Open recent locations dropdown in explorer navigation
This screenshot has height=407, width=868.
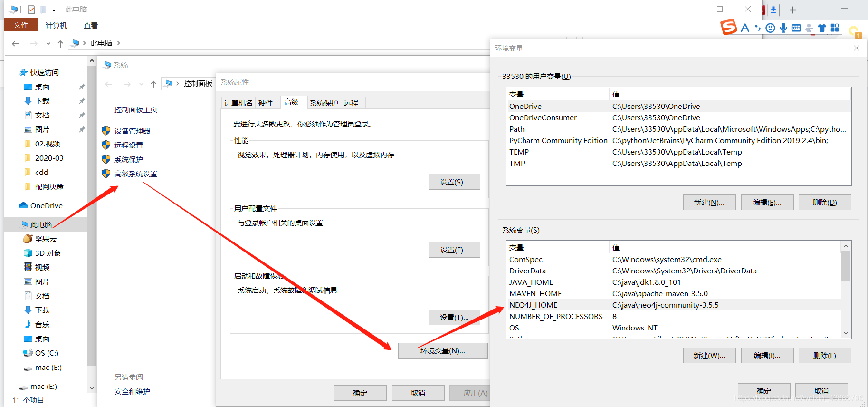48,43
